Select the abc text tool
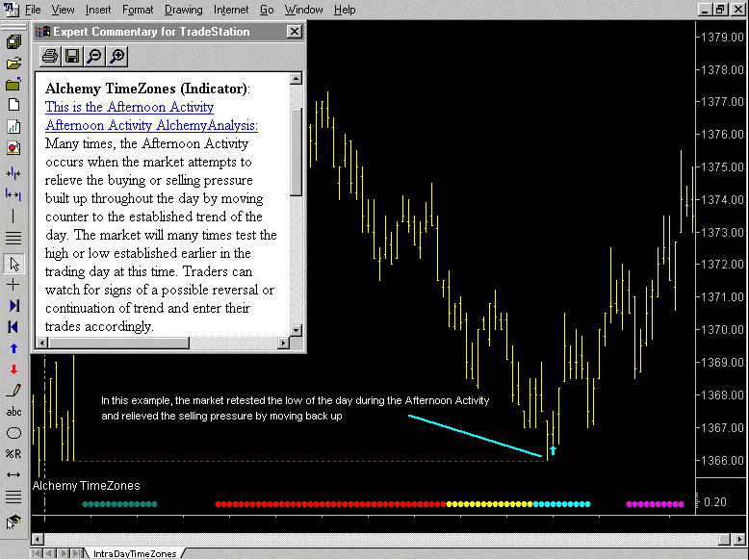This screenshot has width=749, height=560. [13, 412]
